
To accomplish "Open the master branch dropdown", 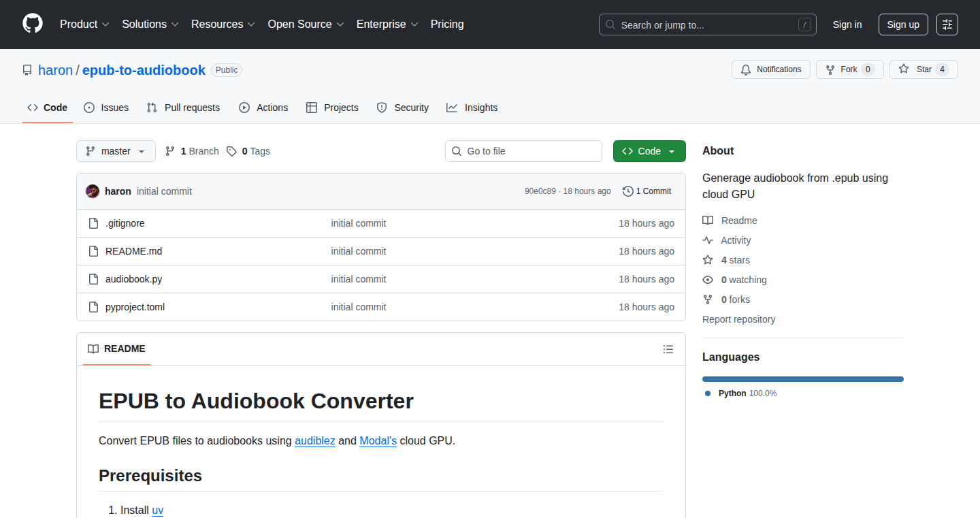I will tap(116, 151).
